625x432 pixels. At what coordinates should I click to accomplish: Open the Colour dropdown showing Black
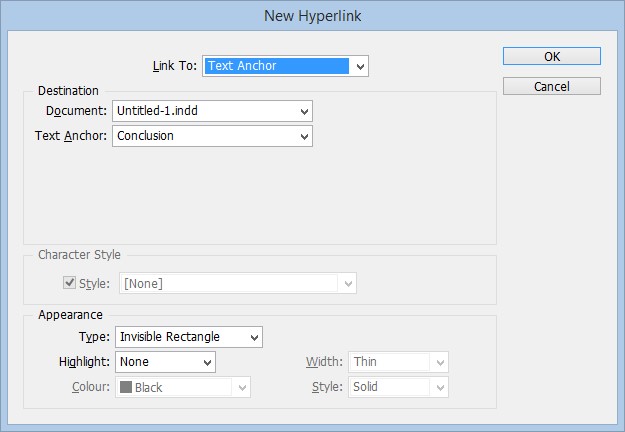click(183, 387)
